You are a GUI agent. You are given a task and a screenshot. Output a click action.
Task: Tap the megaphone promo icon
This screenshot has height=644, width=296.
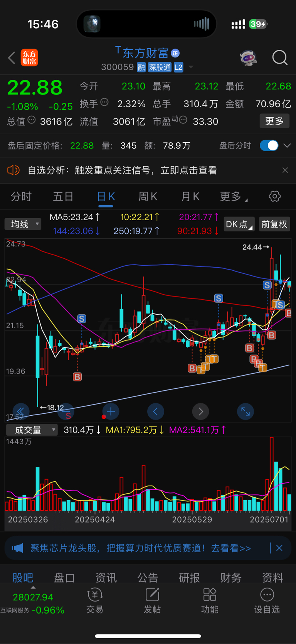[17, 548]
